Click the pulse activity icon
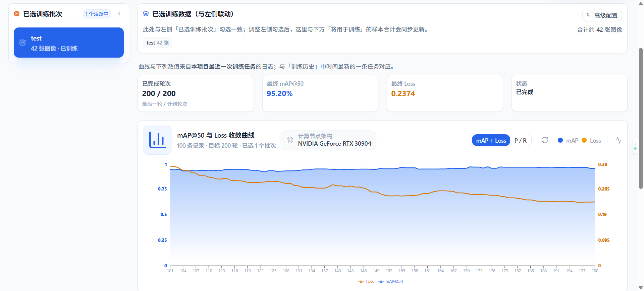Screen dimensions: 644x291 tap(619, 140)
